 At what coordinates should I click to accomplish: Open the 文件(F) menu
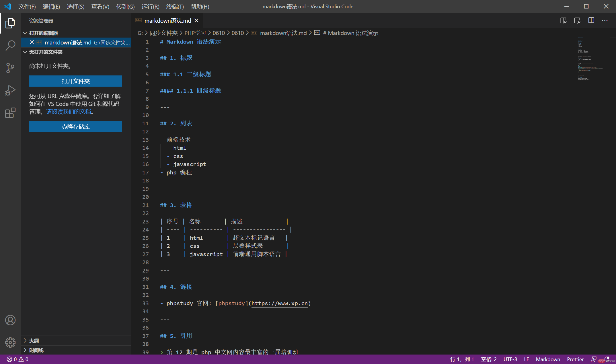point(27,6)
